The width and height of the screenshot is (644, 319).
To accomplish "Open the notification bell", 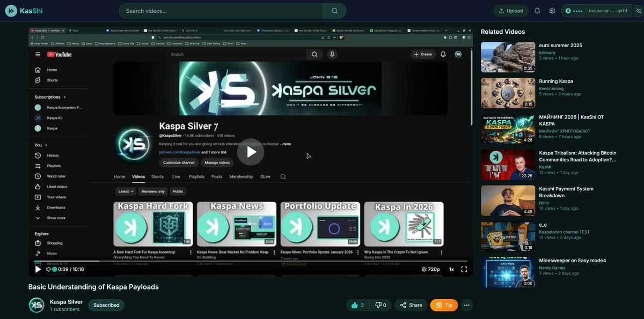I will point(536,10).
